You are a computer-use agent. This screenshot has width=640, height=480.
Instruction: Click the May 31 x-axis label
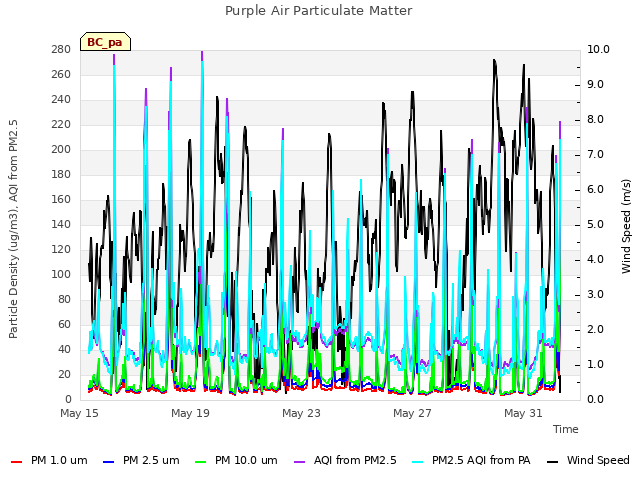click(x=523, y=413)
